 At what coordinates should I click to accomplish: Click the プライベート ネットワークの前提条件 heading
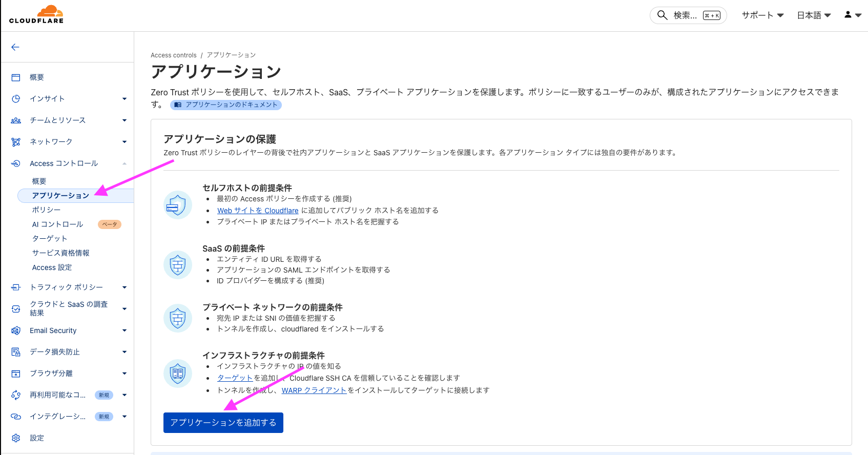pos(273,307)
